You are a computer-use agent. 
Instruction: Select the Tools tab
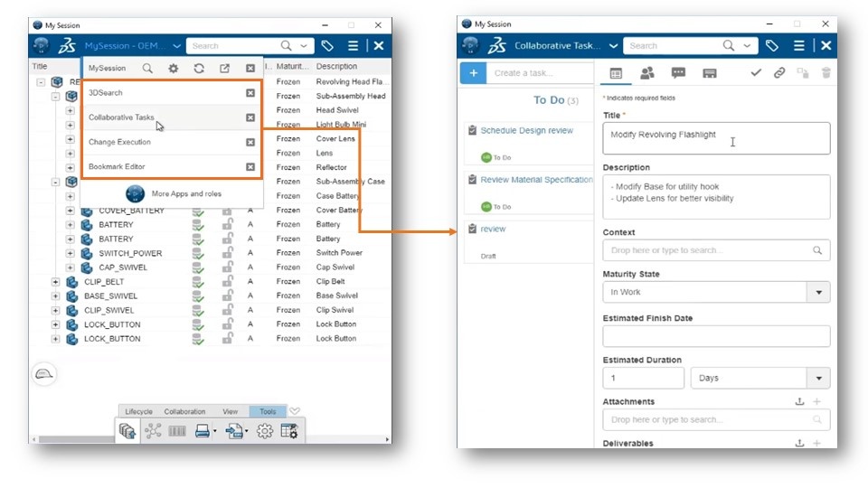pos(268,412)
